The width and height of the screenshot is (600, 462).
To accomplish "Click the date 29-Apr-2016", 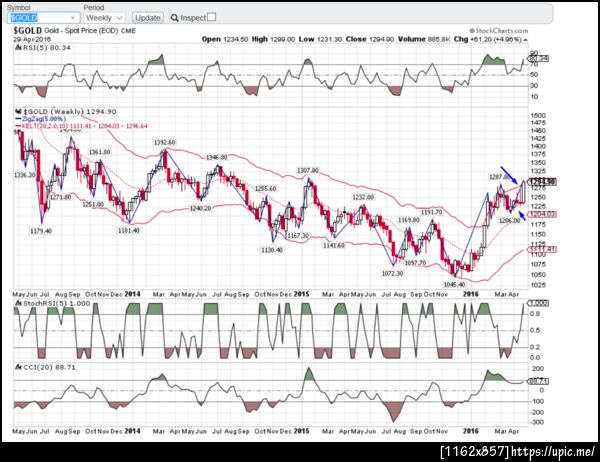I will tap(32, 39).
